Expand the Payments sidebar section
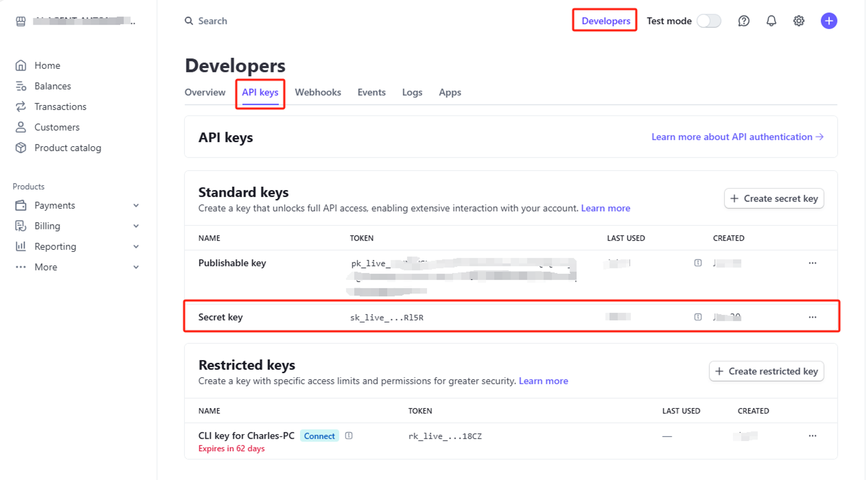868x480 pixels. tap(136, 206)
